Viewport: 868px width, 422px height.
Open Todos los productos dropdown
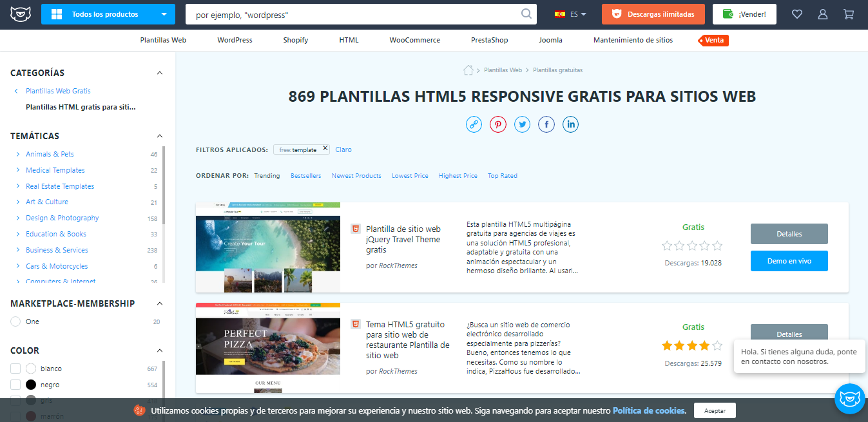pos(108,14)
